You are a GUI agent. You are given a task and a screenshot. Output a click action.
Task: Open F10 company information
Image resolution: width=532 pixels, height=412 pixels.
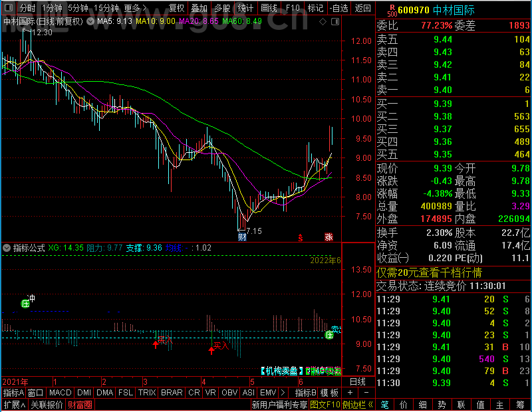(293, 8)
